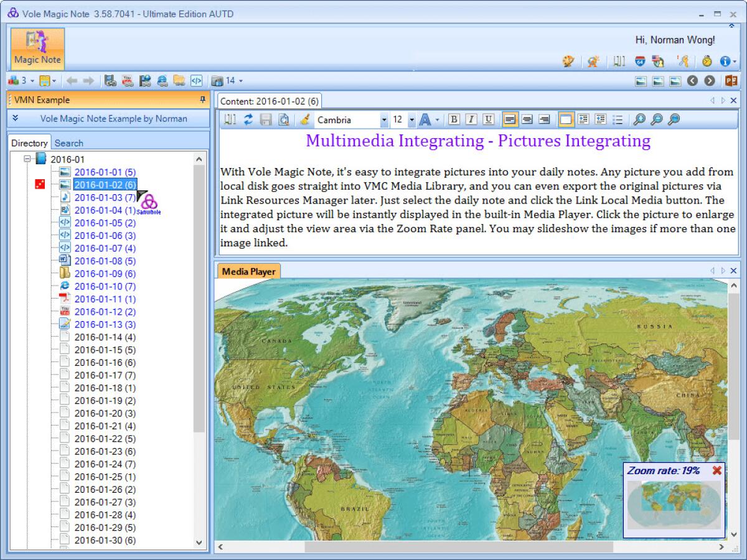
Task: Click the Internet Explorer web link icon
Action: [x=162, y=81]
